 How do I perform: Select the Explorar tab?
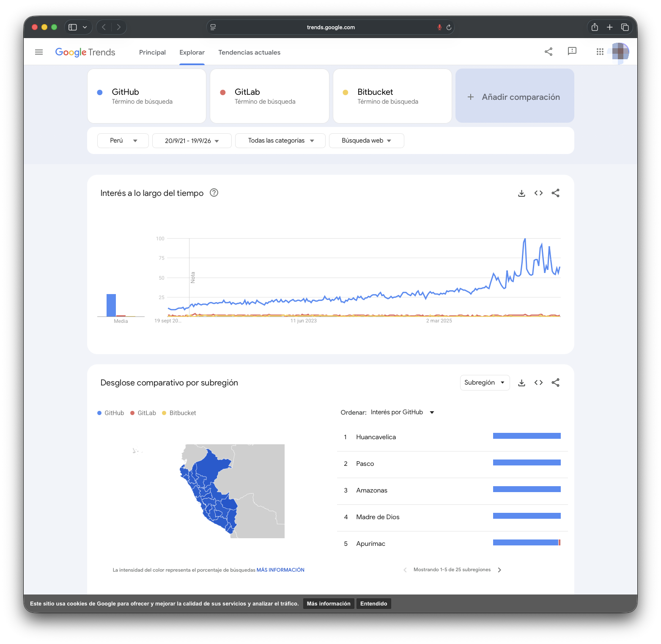pyautogui.click(x=192, y=52)
